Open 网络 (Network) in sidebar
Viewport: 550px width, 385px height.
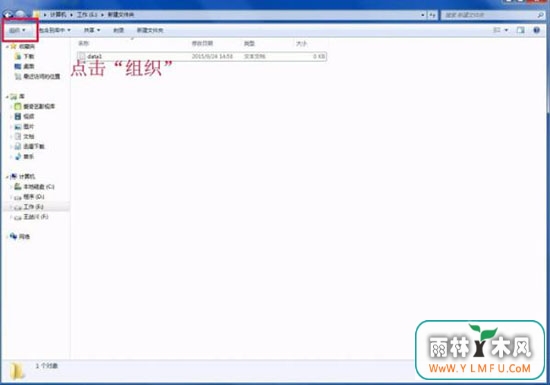(x=24, y=237)
